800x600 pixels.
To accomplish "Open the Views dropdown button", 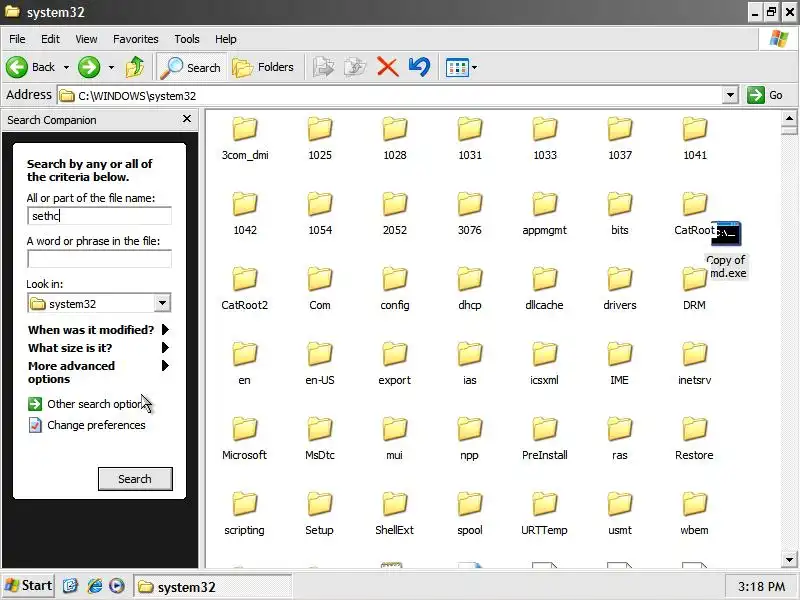I will tap(461, 67).
